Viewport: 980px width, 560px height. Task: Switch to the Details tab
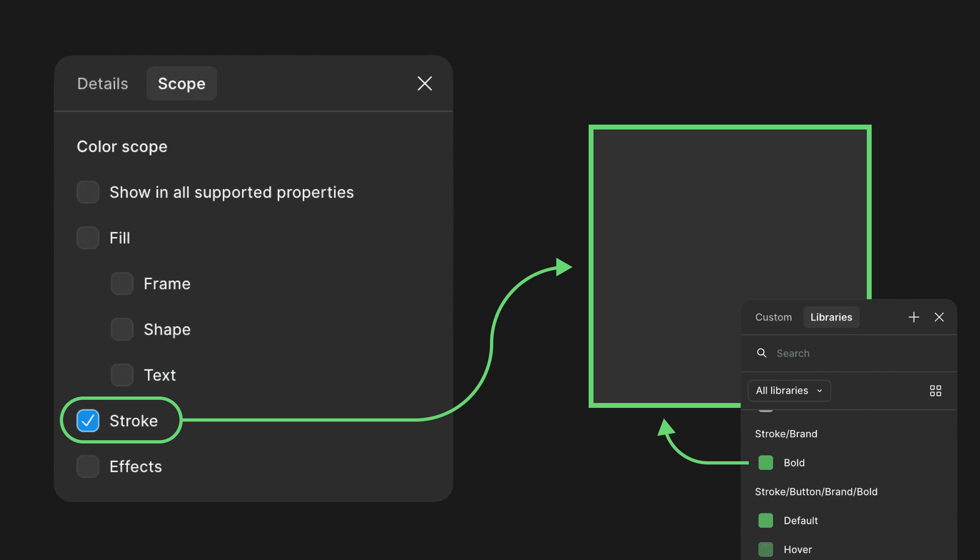[x=103, y=84]
